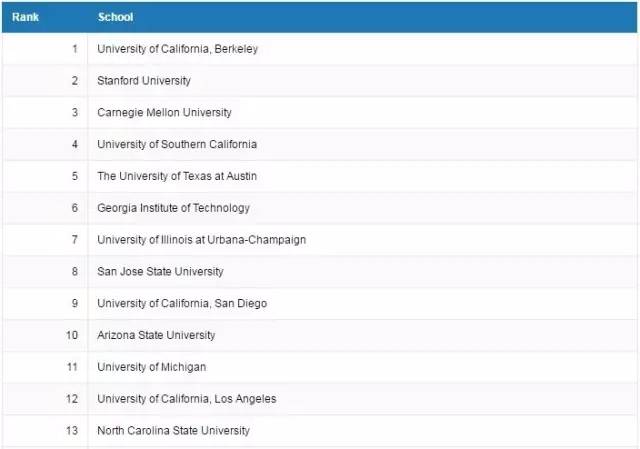
Task: Click University of Illinois at Urbana-Champaign
Action: [x=201, y=240]
